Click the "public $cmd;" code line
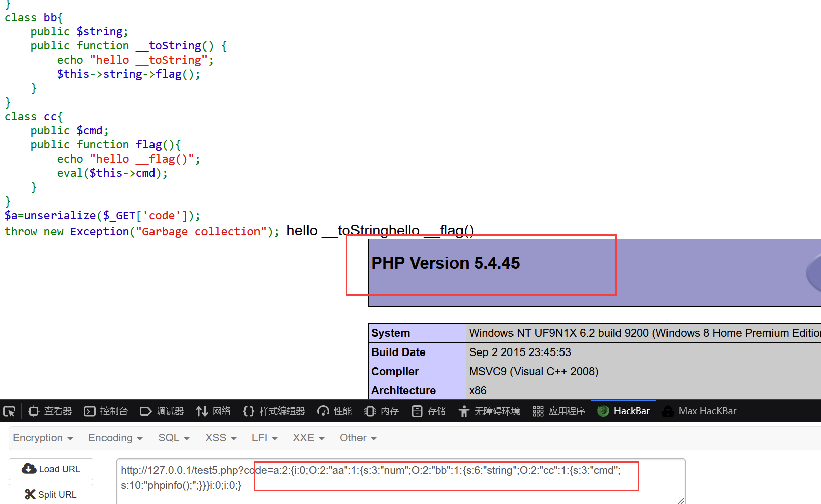This screenshot has width=821, height=504. point(70,131)
